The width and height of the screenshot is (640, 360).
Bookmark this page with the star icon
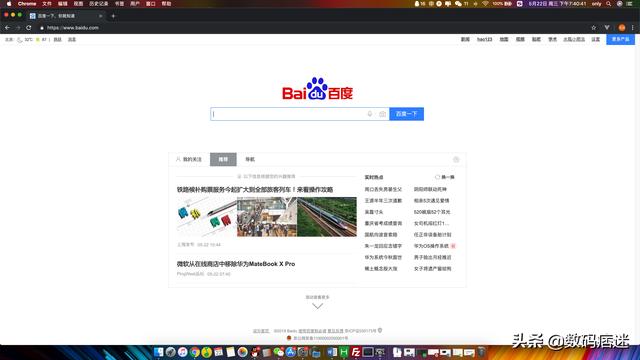click(593, 28)
